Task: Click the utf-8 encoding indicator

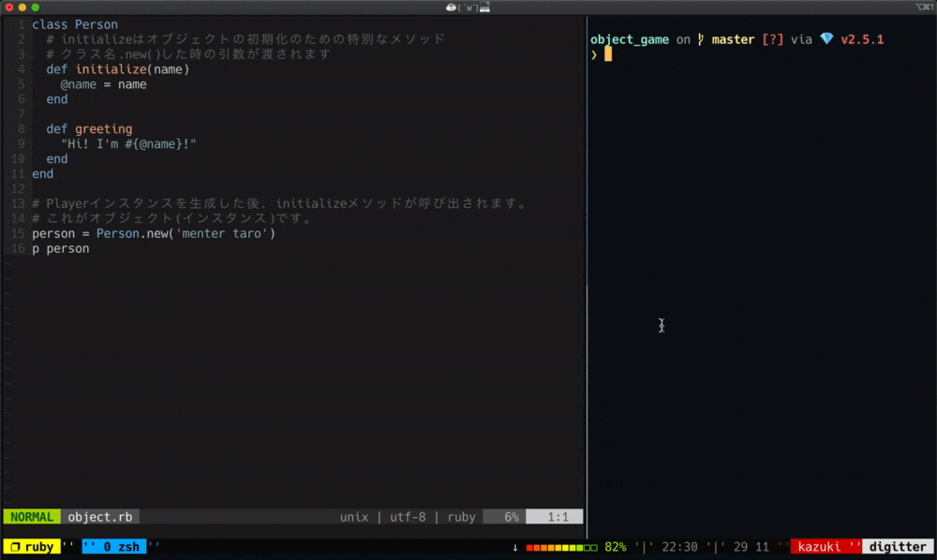Action: [407, 516]
